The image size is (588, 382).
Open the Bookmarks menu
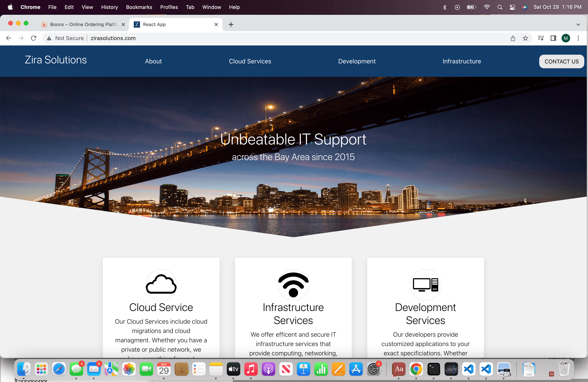click(x=139, y=7)
